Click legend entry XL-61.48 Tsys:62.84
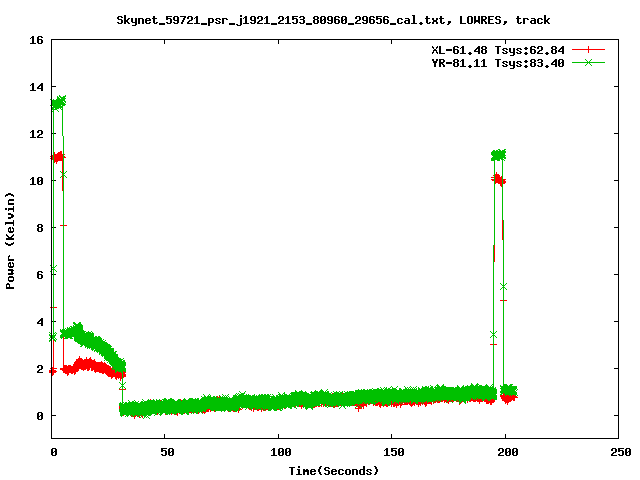 pyautogui.click(x=498, y=50)
